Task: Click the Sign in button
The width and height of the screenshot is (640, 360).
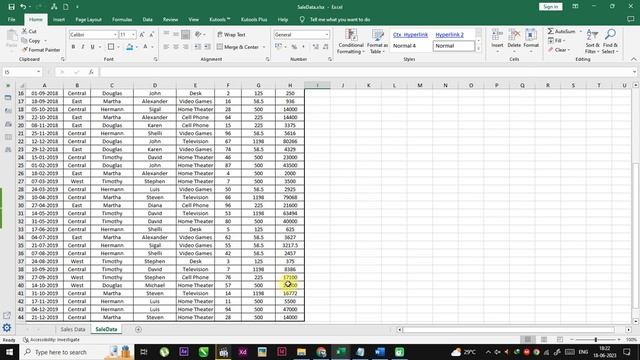Action: point(551,7)
